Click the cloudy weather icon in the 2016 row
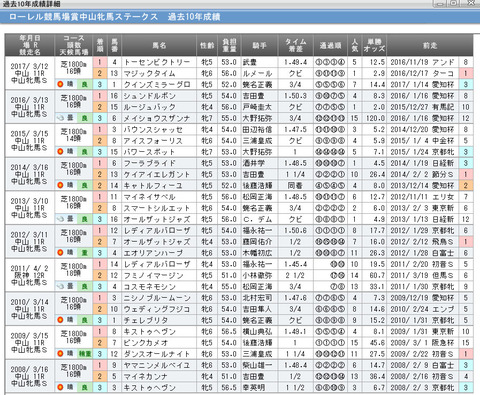480x395 pixels. pyautogui.click(x=60, y=118)
